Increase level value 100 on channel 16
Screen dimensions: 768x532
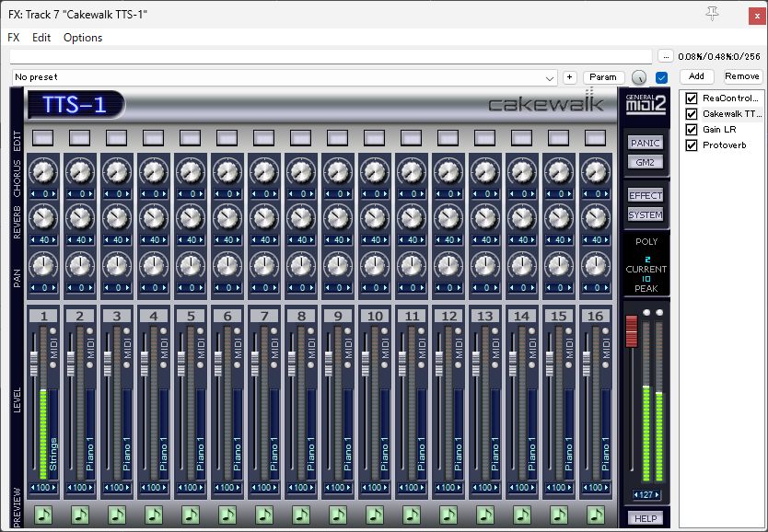[606, 488]
